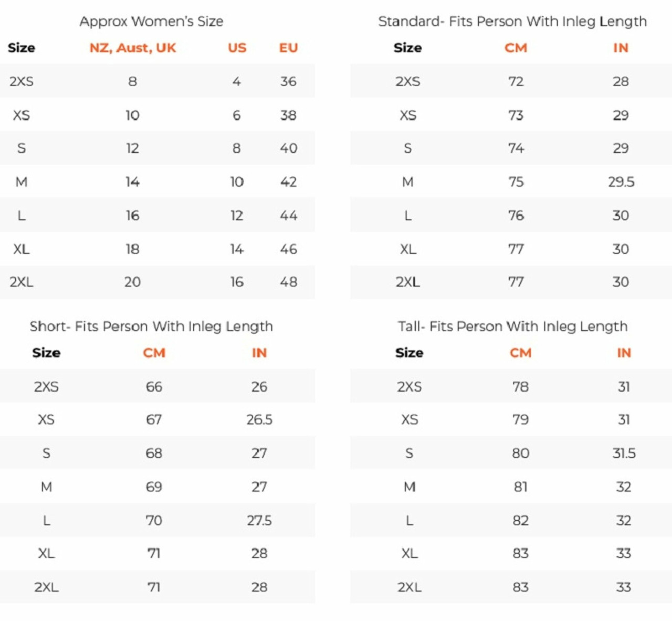The image size is (672, 621).
Task: Click the Size header in the Short table
Action: pyautogui.click(x=46, y=353)
